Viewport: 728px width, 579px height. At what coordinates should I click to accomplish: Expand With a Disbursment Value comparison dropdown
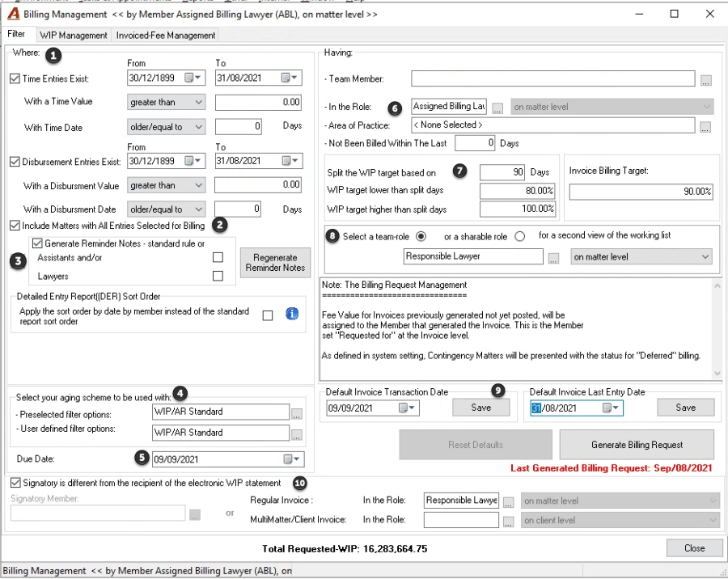point(166,185)
